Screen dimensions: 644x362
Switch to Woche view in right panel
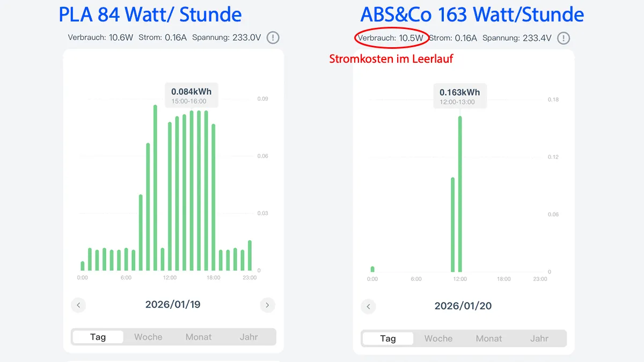(438, 338)
